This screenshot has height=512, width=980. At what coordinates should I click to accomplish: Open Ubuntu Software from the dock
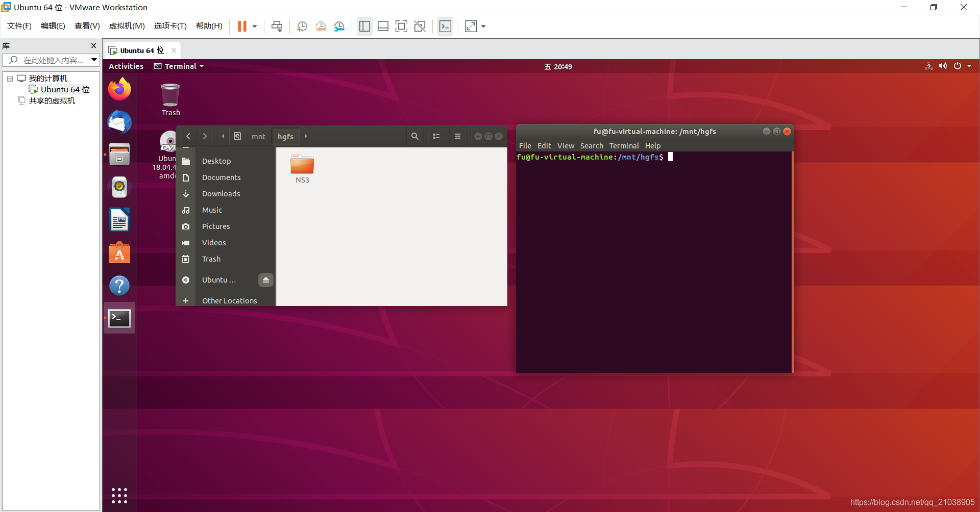tap(119, 252)
